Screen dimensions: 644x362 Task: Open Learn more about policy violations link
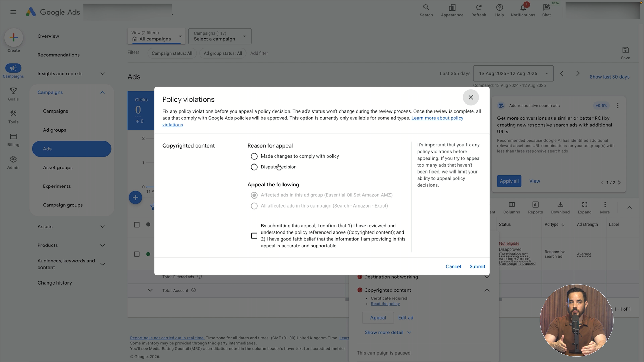tap(437, 118)
